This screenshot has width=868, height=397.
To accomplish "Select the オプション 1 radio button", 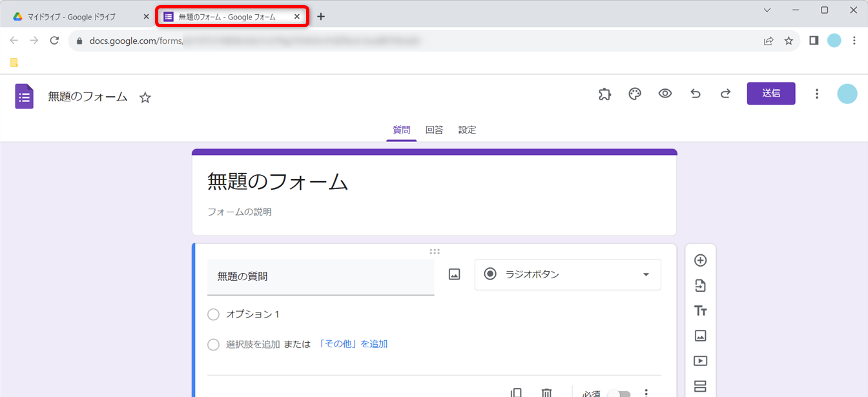I will (214, 314).
